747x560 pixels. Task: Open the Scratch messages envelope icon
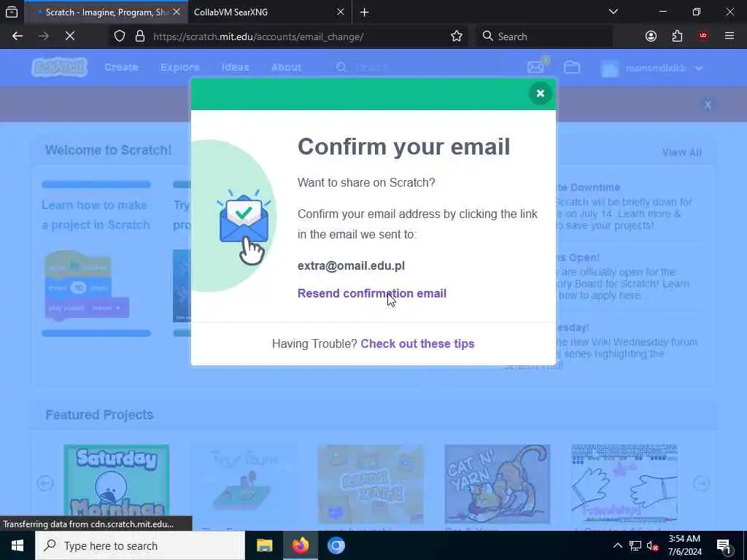click(x=536, y=67)
